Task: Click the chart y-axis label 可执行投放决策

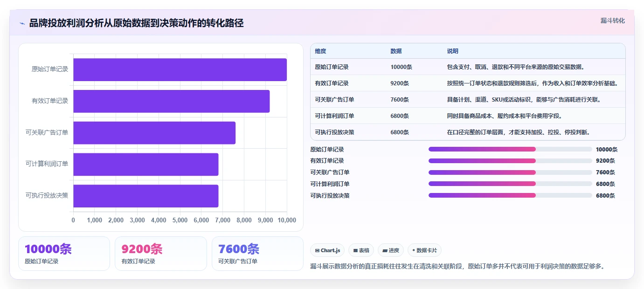Action: [x=47, y=196]
